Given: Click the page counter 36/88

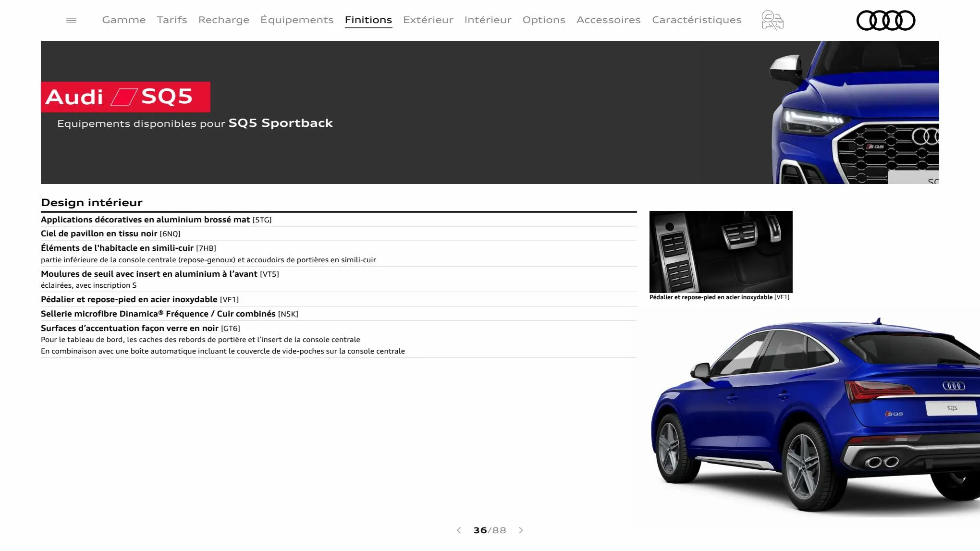Looking at the screenshot, I should tap(490, 530).
